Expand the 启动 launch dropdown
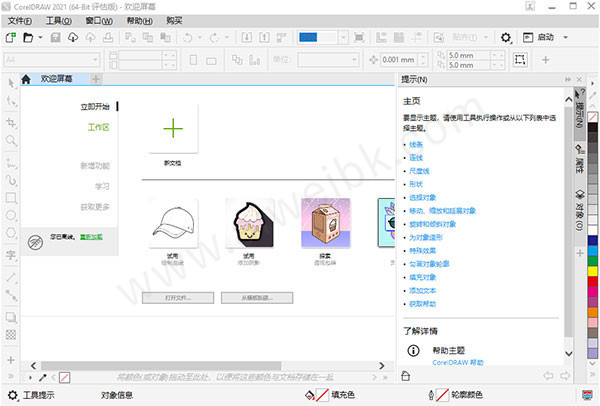This screenshot has width=600, height=406. [565, 38]
